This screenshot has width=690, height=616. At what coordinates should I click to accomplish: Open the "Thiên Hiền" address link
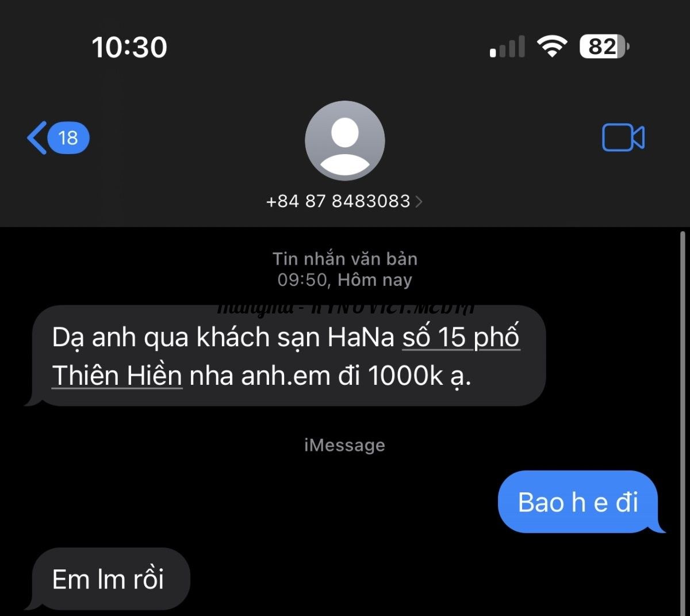tap(117, 376)
